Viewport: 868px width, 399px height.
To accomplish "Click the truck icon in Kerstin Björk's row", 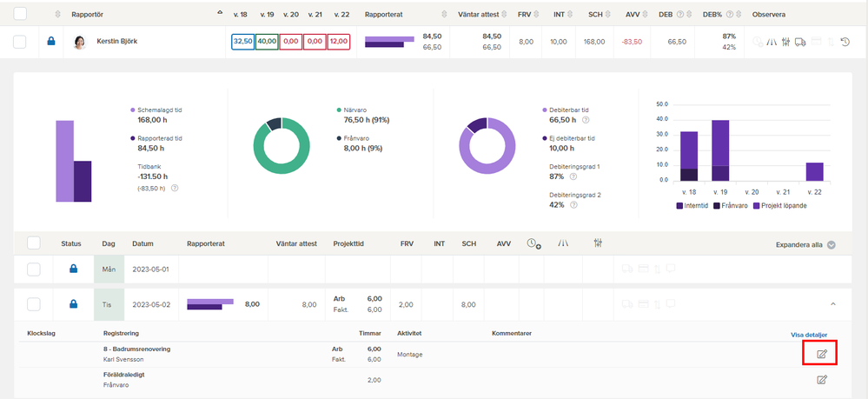I will click(x=800, y=42).
